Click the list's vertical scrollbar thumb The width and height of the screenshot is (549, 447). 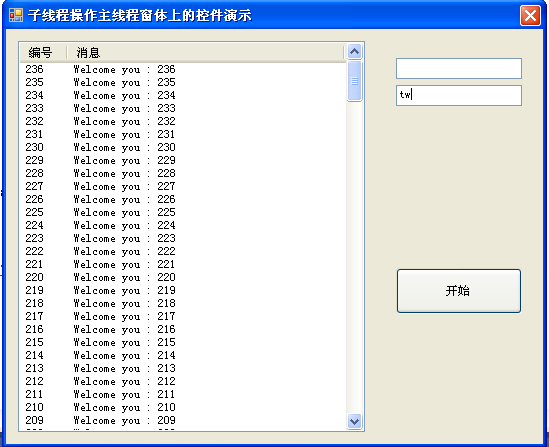[354, 81]
